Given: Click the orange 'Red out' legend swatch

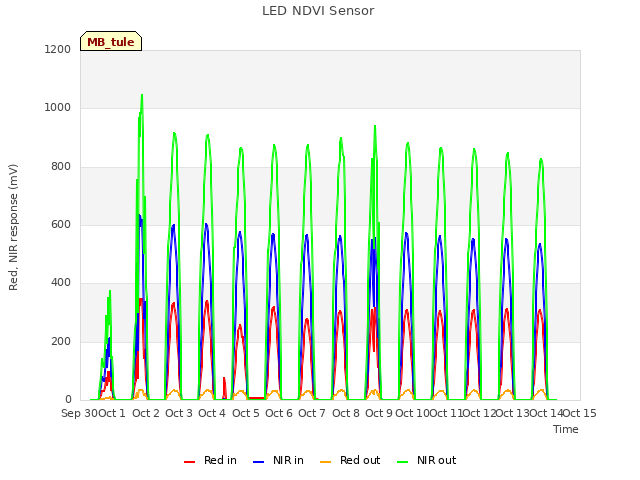Looking at the screenshot, I should pyautogui.click(x=325, y=462).
